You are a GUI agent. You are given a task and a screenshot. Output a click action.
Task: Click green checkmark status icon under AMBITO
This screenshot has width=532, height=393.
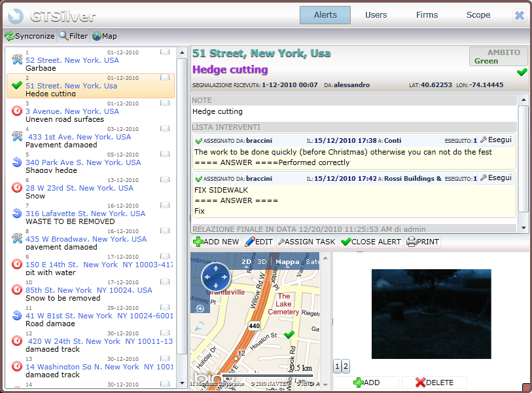pos(522,72)
